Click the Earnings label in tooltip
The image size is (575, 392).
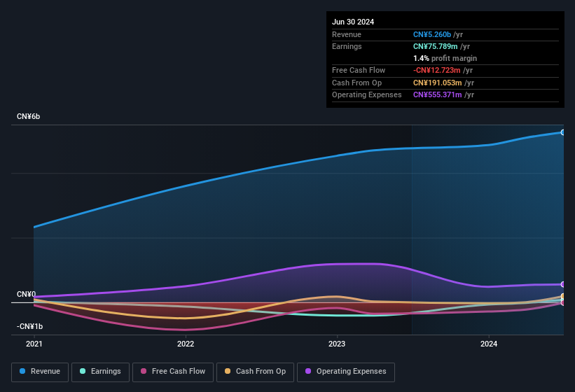347,46
